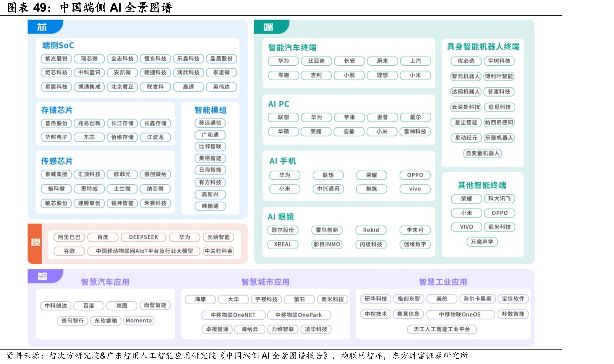Click the 魅族 pill
The height and width of the screenshot is (364, 614).
coord(372,189)
